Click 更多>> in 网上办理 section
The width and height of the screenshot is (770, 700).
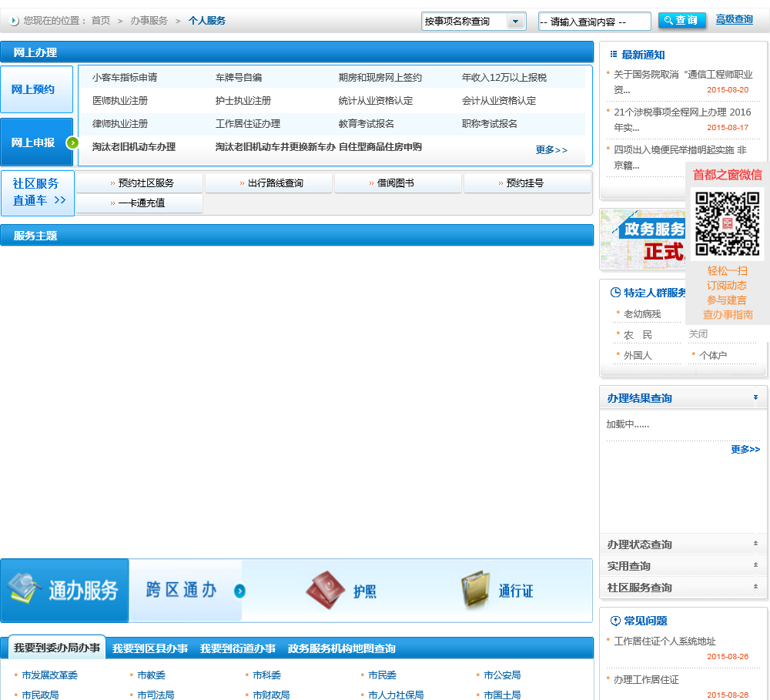(551, 150)
